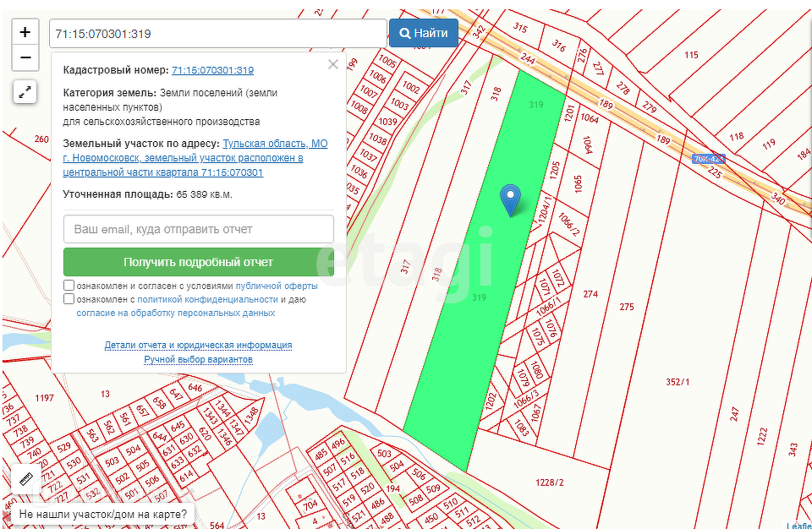Check the public offer agreement checkbox
The width and height of the screenshot is (812, 529).
tap(69, 286)
